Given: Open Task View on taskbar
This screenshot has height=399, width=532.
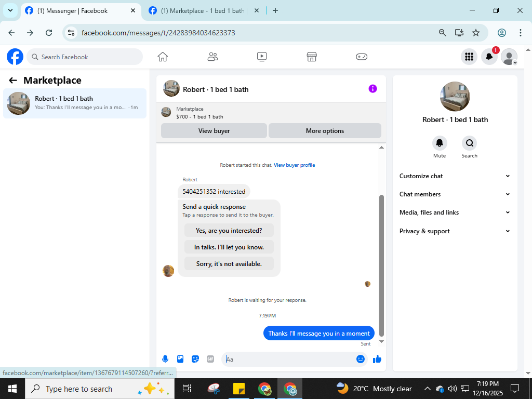Looking at the screenshot, I should click(x=187, y=389).
